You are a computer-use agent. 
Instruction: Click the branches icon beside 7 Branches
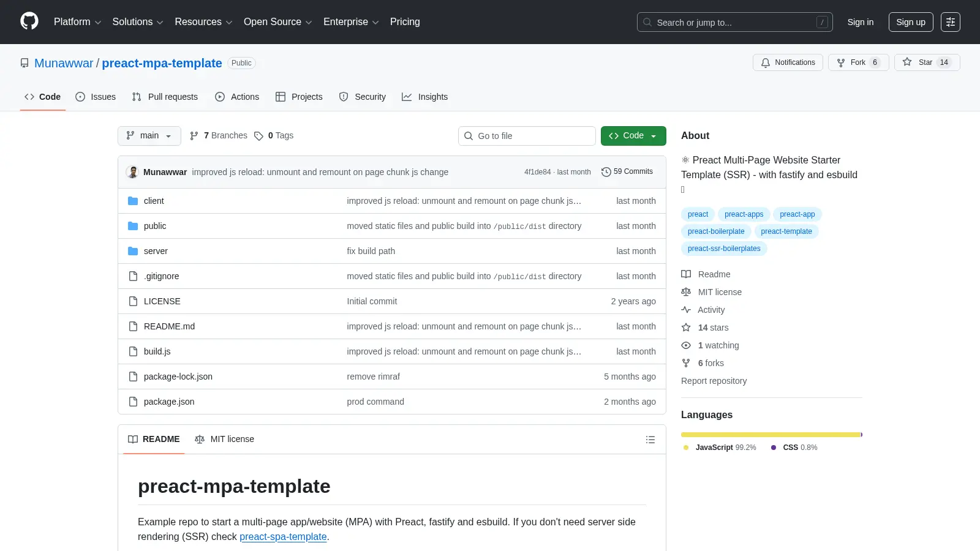coord(194,136)
